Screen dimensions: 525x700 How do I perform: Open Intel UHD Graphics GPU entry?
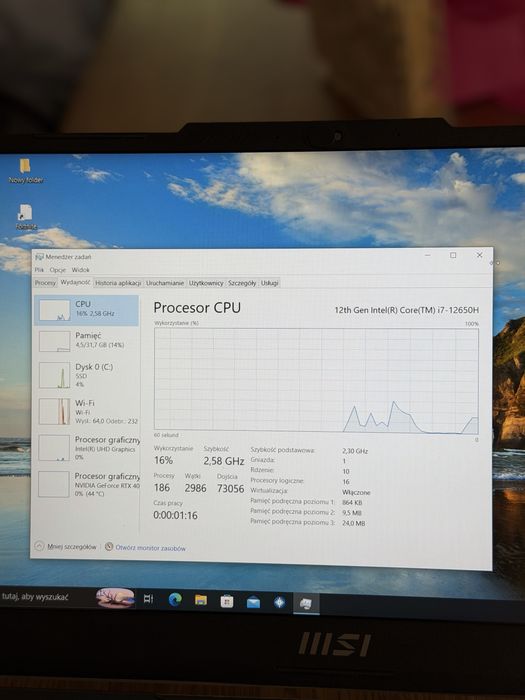tap(87, 448)
